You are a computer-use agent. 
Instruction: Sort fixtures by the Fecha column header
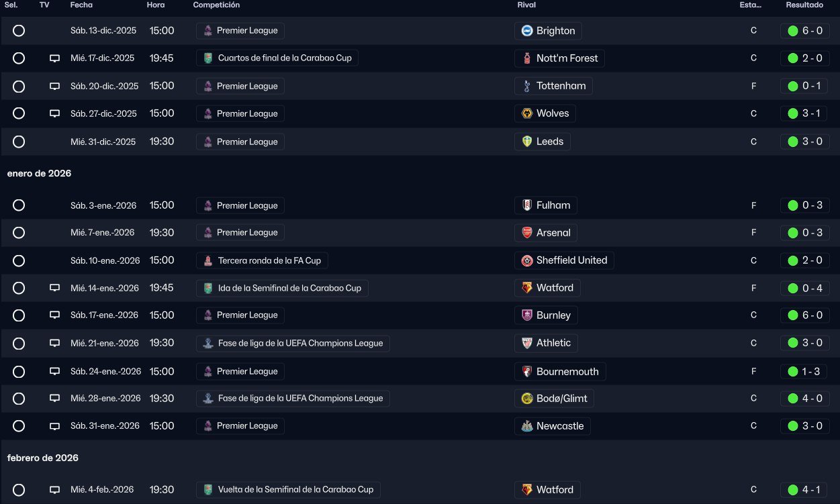tap(81, 5)
